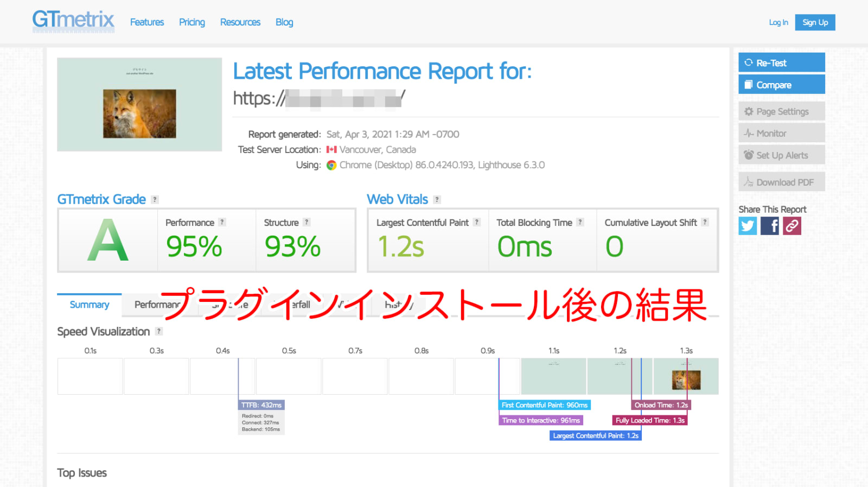Click the 93% Structure score
The height and width of the screenshot is (487, 868).
(x=292, y=246)
